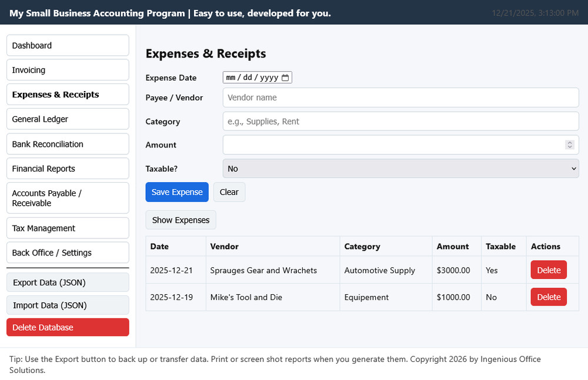Viewport: 588px width, 380px height.
Task: Delete the Sprauges Gear and Wrachets expense
Action: click(548, 270)
